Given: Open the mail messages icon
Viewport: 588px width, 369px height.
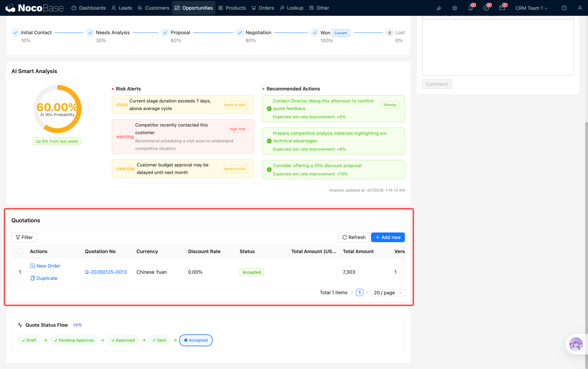Looking at the screenshot, I should 502,8.
